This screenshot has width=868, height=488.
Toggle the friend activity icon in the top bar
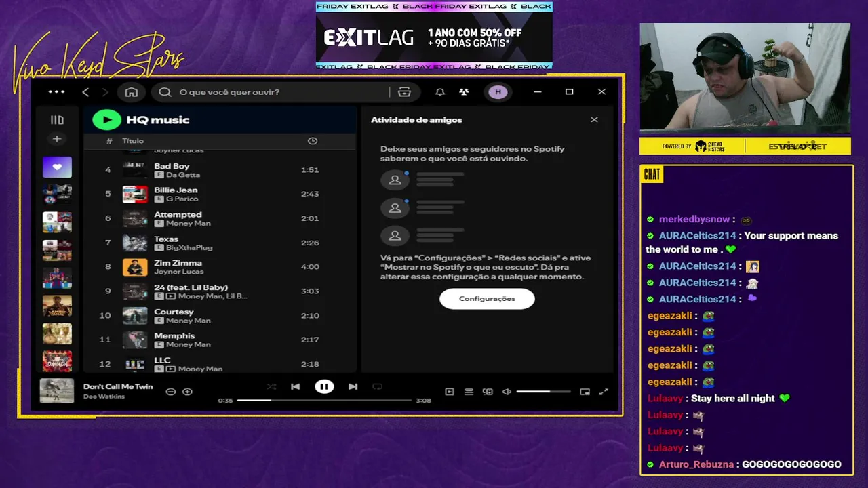464,92
